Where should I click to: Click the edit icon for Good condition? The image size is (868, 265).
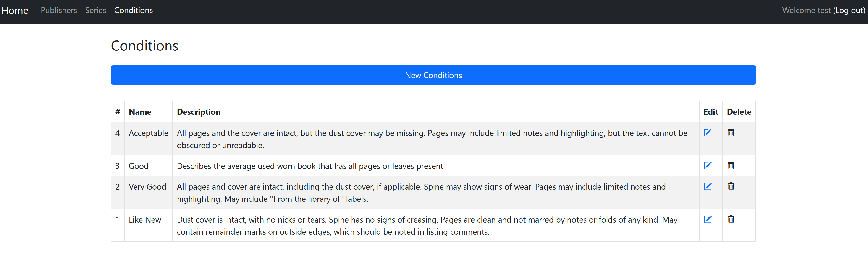(708, 166)
